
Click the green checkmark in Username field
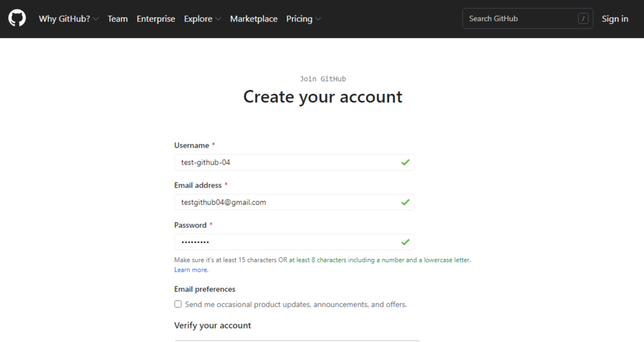(405, 162)
